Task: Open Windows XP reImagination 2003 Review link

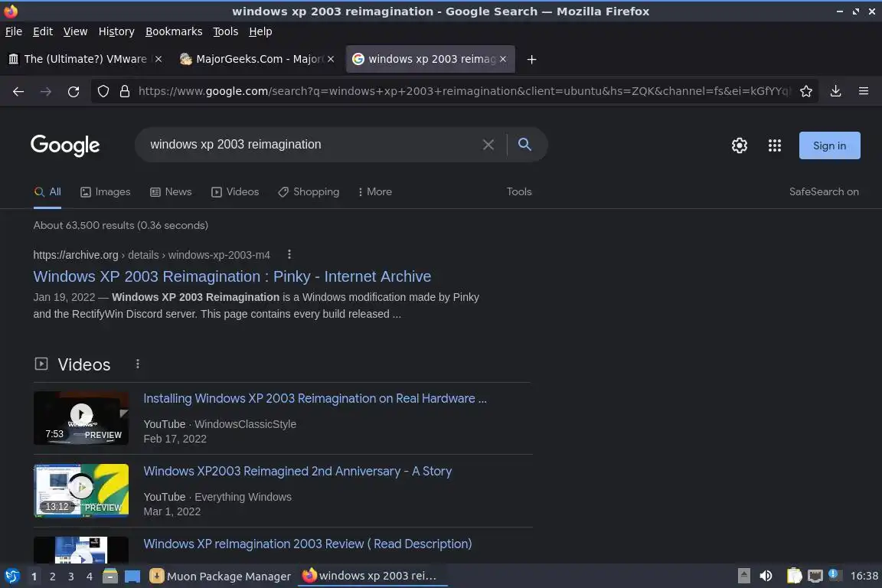Action: [x=308, y=544]
